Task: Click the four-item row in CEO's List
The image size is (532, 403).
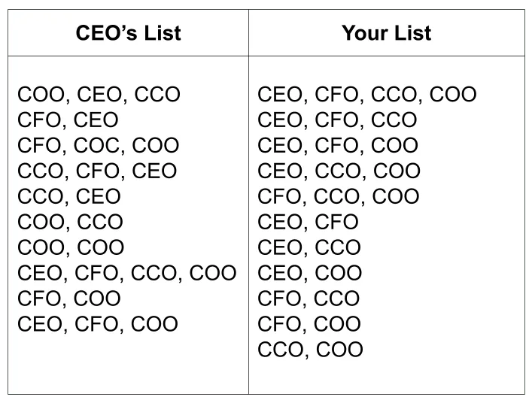Action: coord(127,273)
